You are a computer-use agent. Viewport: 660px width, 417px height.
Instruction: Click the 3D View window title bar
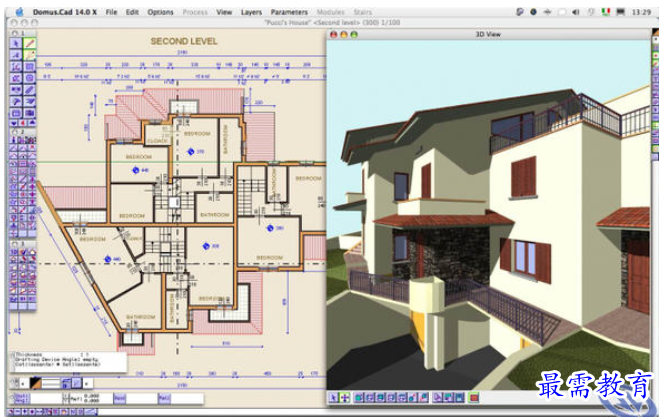click(x=488, y=34)
